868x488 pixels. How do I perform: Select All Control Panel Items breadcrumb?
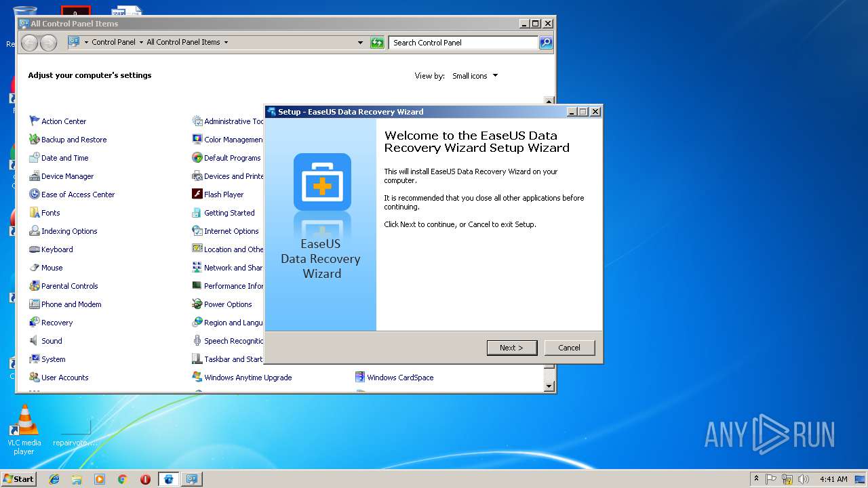(x=183, y=42)
